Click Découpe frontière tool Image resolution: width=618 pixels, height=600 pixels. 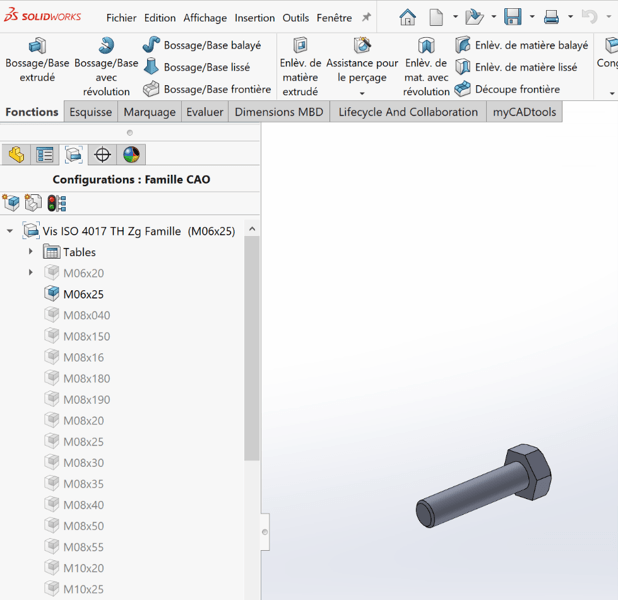(507, 89)
